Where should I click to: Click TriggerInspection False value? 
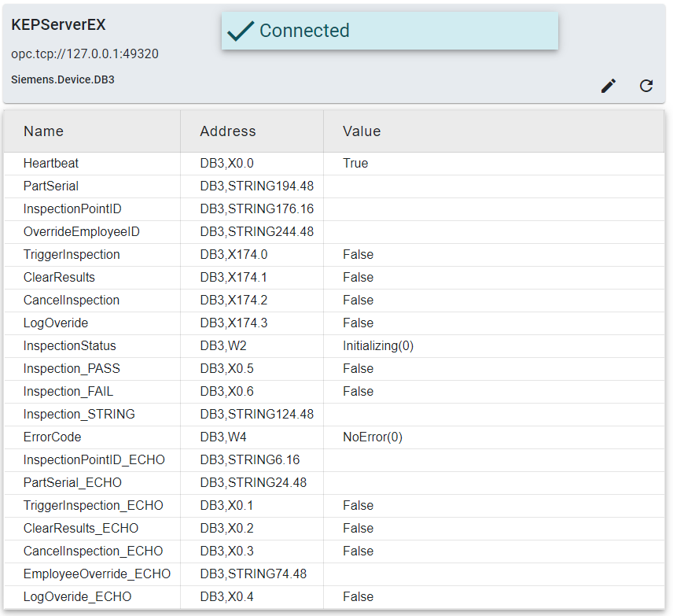pyautogui.click(x=358, y=255)
